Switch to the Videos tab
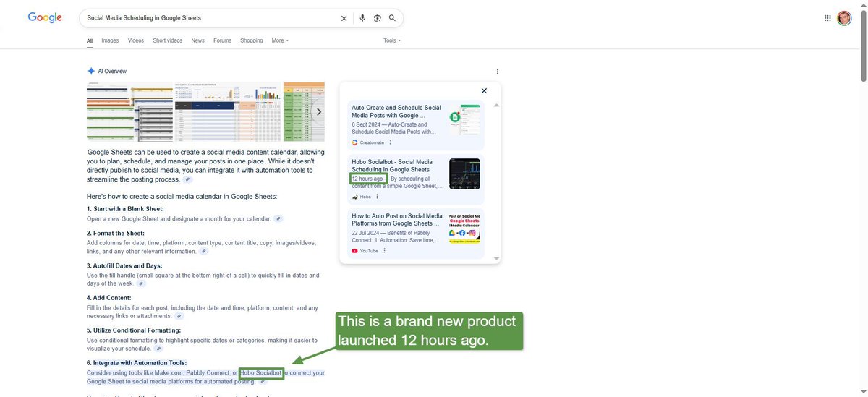The height and width of the screenshot is (397, 868). click(x=136, y=40)
